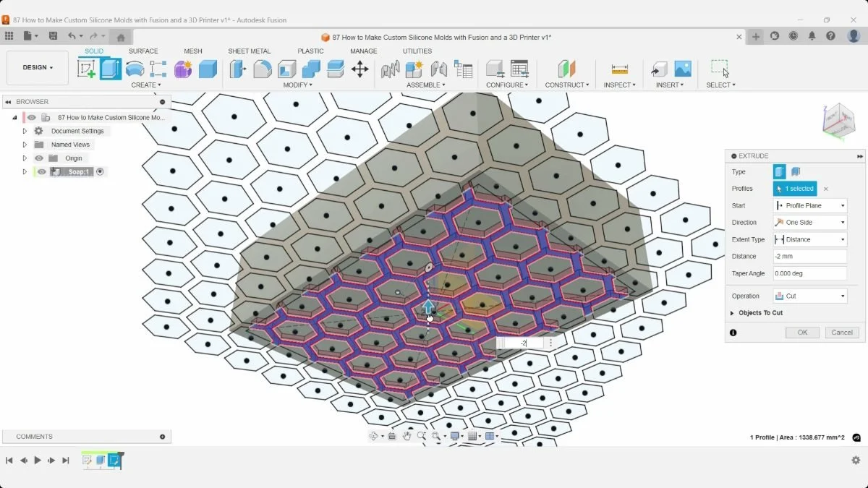Open the notifications bell icon
Image resolution: width=868 pixels, height=488 pixels.
812,36
